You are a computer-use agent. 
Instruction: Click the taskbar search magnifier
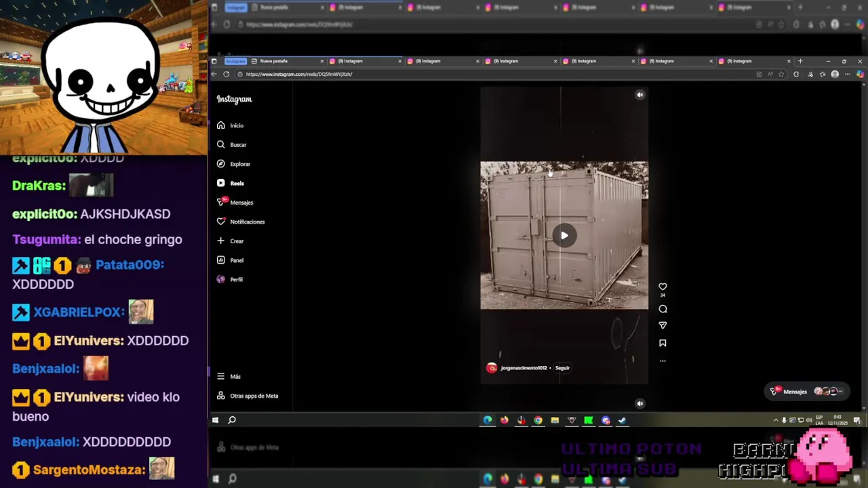232,420
